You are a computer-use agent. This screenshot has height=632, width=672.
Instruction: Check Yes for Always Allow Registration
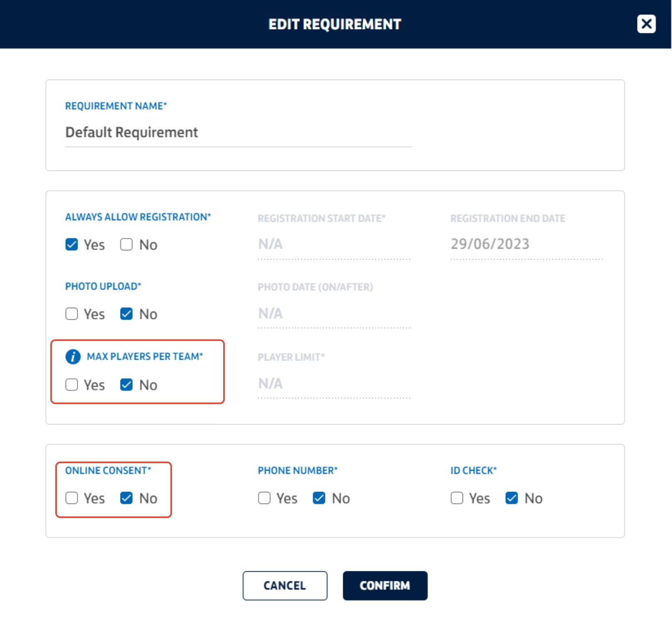(71, 244)
